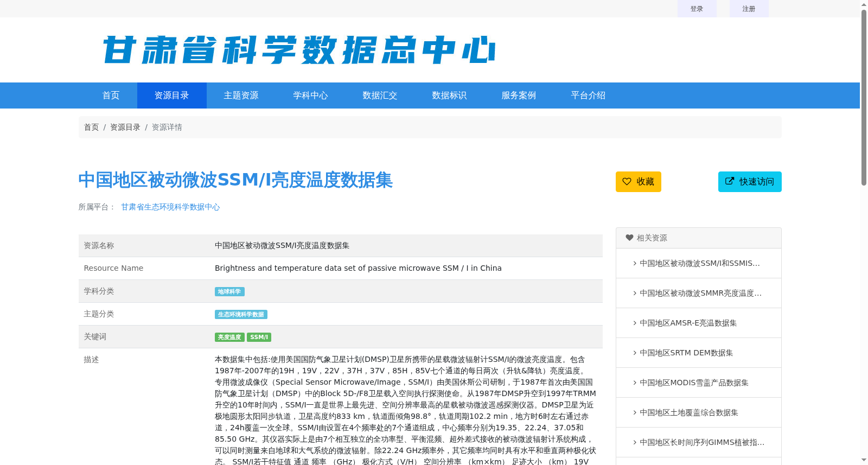
Task: Select 服务案例 in the nav bar
Action: pyautogui.click(x=519, y=95)
